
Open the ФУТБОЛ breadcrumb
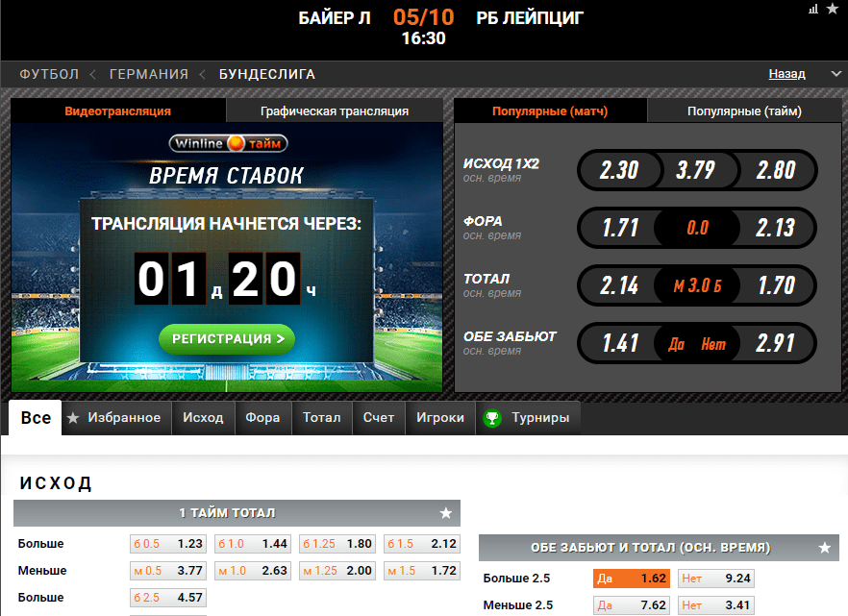49,74
